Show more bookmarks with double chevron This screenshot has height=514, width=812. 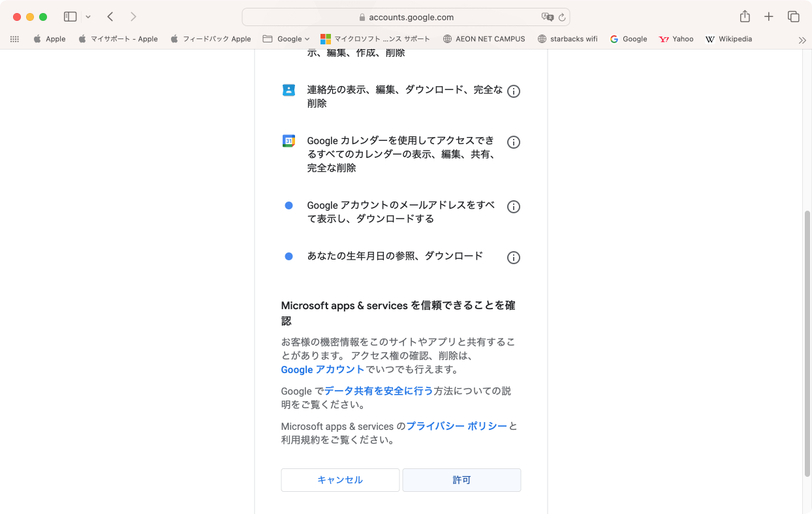click(x=802, y=40)
